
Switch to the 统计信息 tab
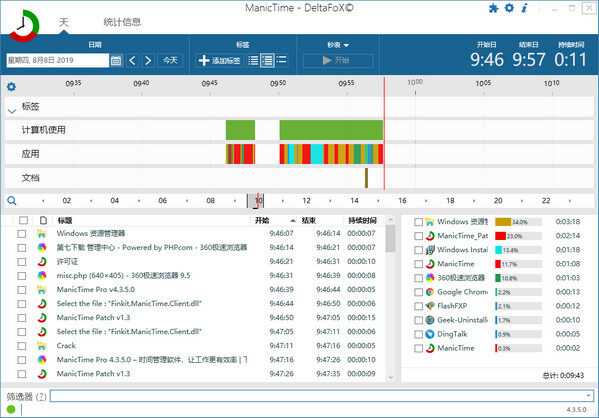tap(122, 22)
